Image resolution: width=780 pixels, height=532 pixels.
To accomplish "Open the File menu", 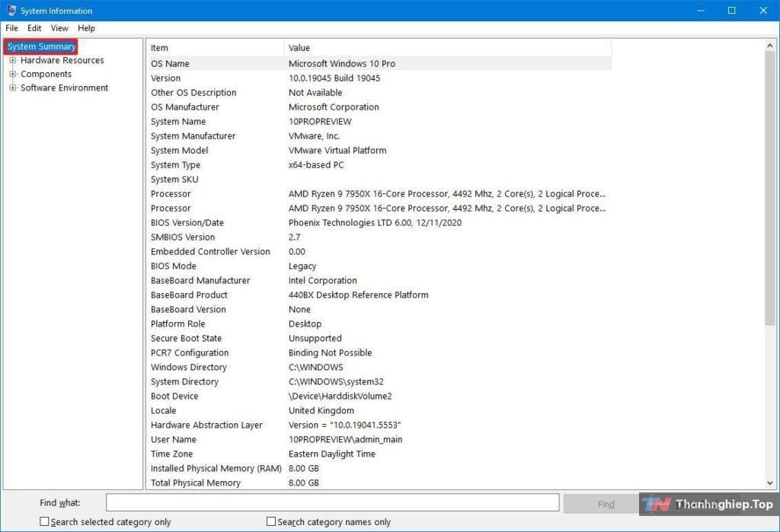I will click(11, 28).
